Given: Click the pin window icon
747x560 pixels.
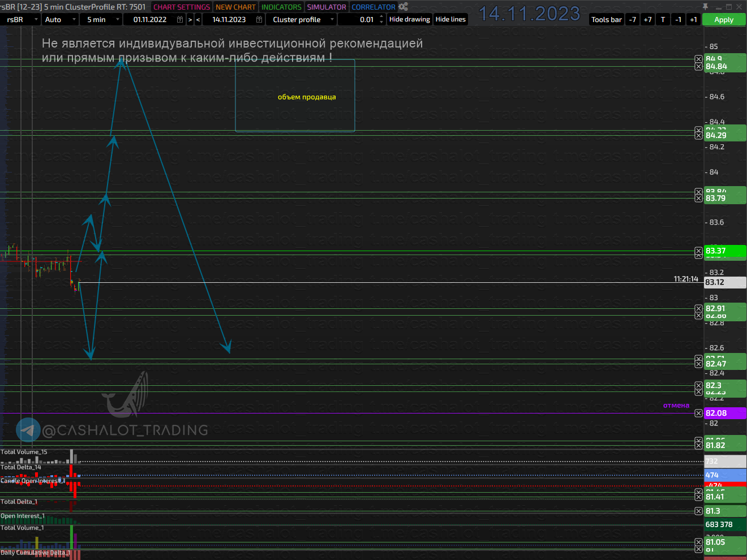Looking at the screenshot, I should click(705, 7).
